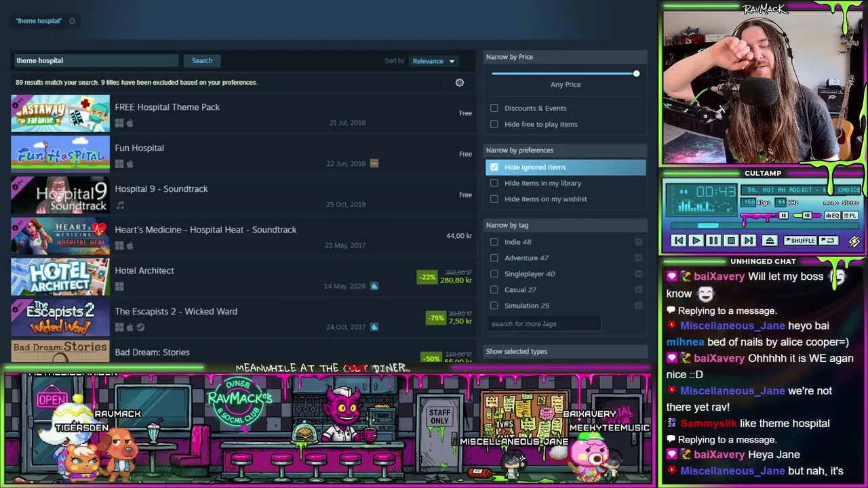Exclude the Simulation tag via minus icon
Image resolution: width=868 pixels, height=488 pixels.
[x=638, y=306]
